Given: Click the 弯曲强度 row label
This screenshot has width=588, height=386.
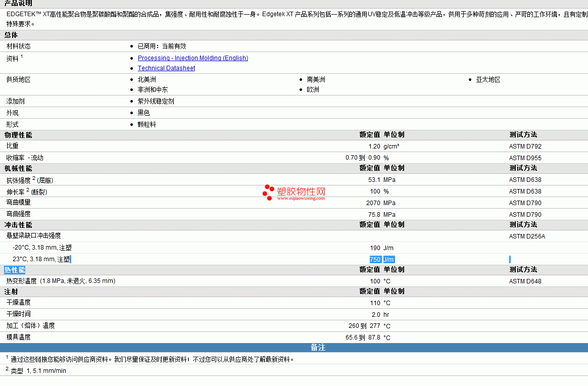Looking at the screenshot, I should [18, 214].
